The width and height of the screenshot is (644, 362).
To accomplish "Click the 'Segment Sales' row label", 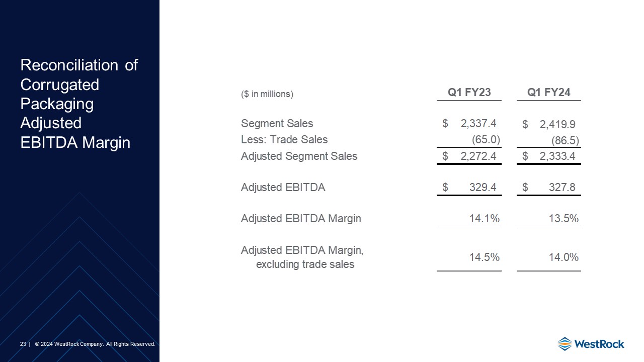I will pyautogui.click(x=277, y=123).
